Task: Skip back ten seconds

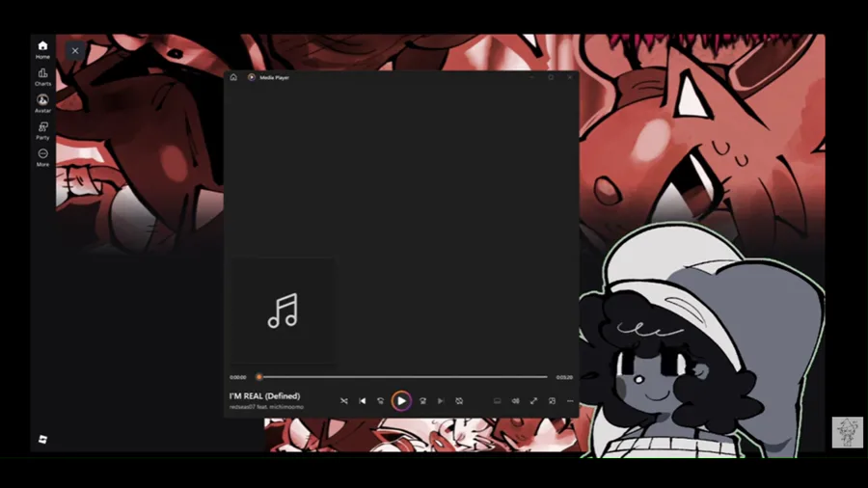Action: click(380, 401)
